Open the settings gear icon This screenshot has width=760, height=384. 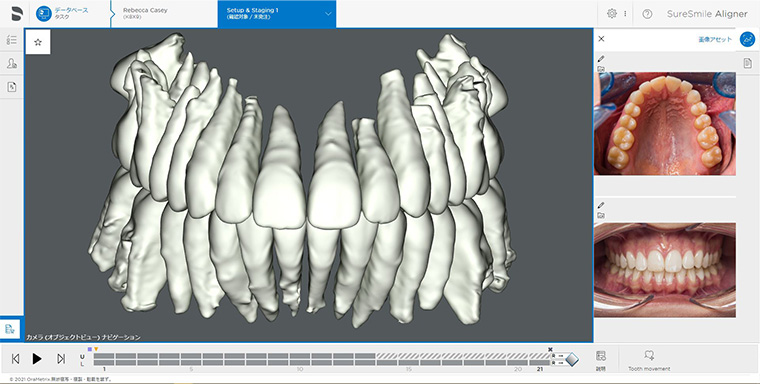(x=612, y=14)
